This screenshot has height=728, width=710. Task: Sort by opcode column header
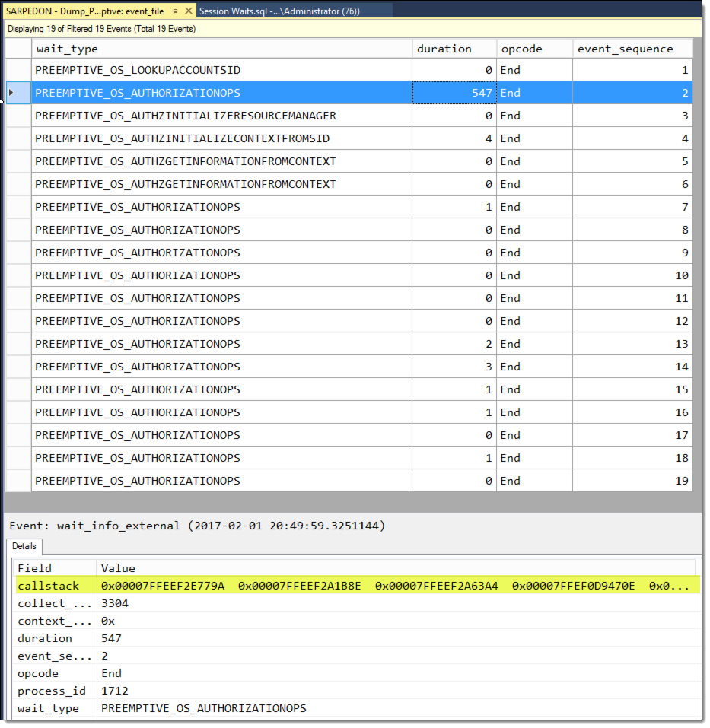[x=534, y=49]
